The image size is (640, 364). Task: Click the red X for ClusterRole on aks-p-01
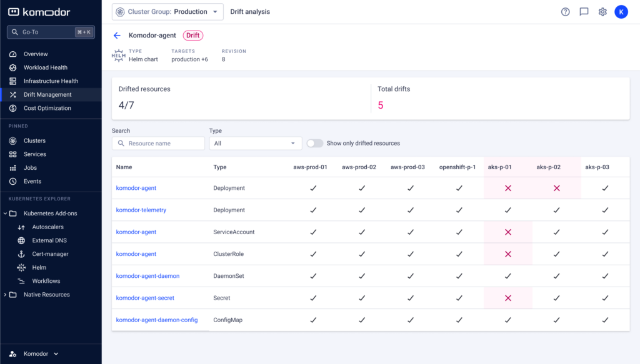pyautogui.click(x=508, y=254)
